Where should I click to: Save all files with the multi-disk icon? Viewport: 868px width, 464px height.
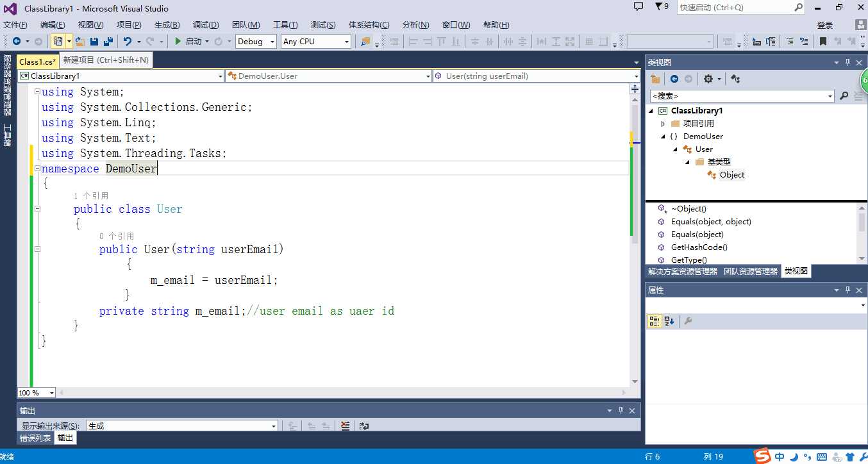click(x=108, y=41)
